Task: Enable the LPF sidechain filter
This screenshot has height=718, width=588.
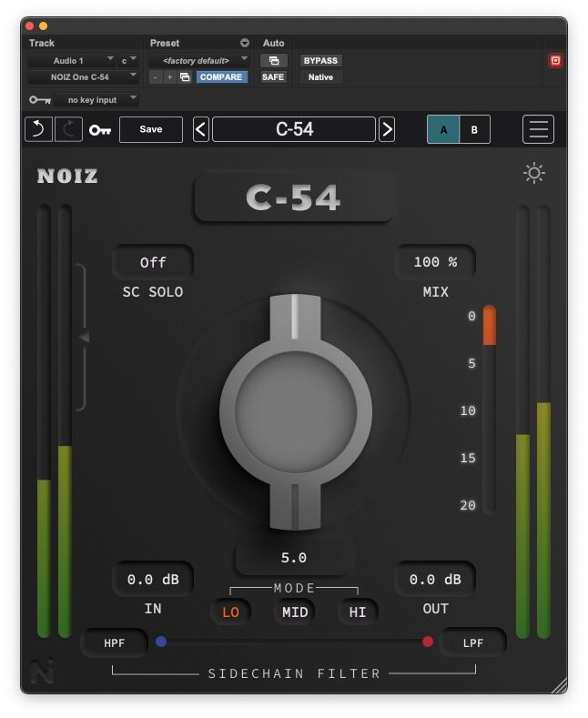Action: (x=472, y=642)
